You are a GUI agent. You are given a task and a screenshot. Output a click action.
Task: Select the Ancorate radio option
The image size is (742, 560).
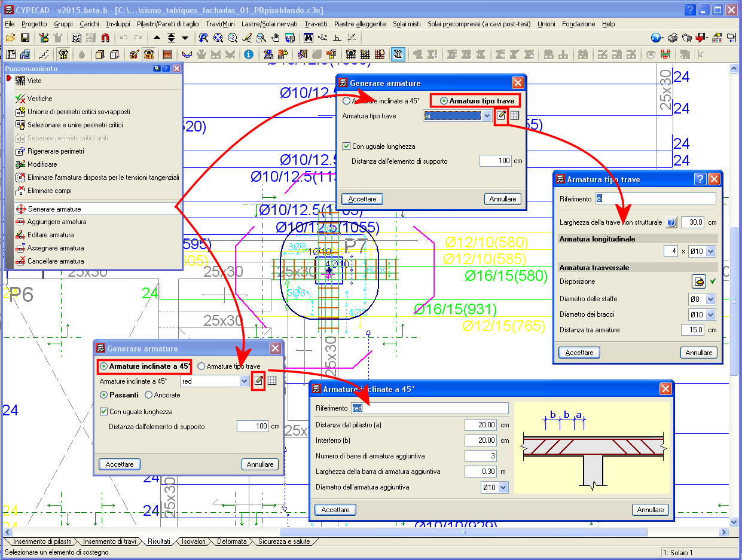click(149, 395)
